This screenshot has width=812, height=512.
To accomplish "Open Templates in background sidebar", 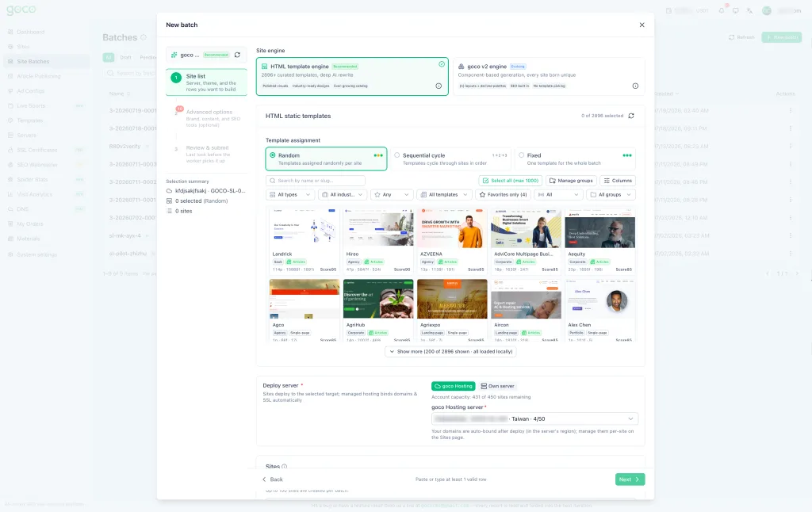I will click(x=29, y=120).
